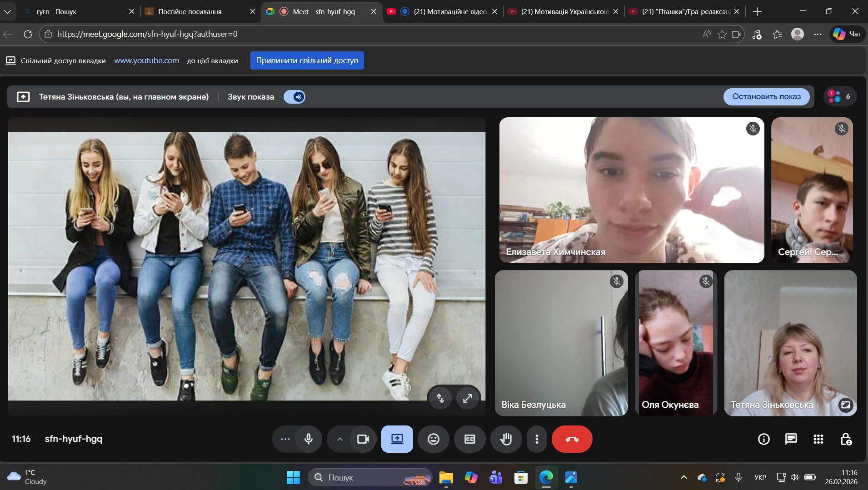Click the Остановить показ button
This screenshot has width=868, height=490.
pos(766,97)
